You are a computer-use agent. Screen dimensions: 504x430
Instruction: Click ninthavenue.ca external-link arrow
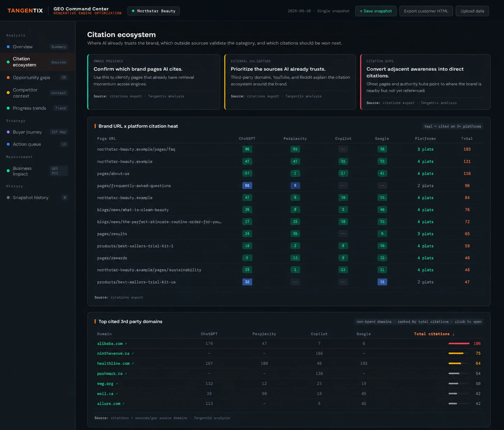(x=133, y=353)
